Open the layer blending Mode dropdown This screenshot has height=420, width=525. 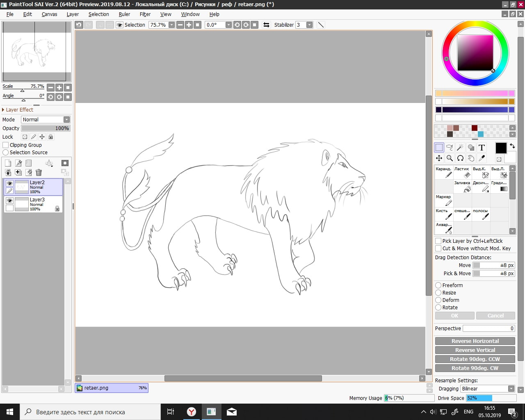pyautogui.click(x=46, y=120)
